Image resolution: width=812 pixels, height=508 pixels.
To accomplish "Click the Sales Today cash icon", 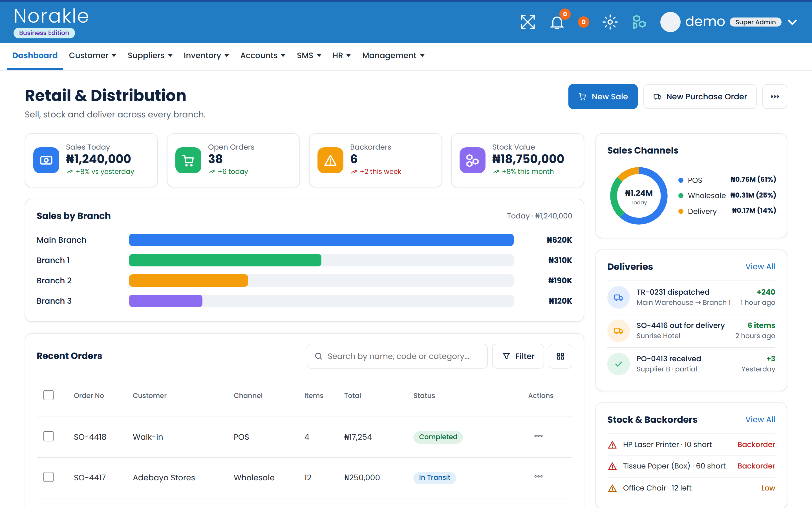I will click(x=46, y=160).
